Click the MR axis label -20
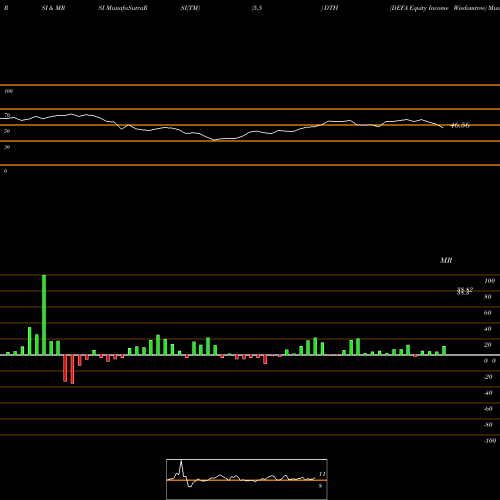Screen dimensions: 500x500 tap(488, 377)
